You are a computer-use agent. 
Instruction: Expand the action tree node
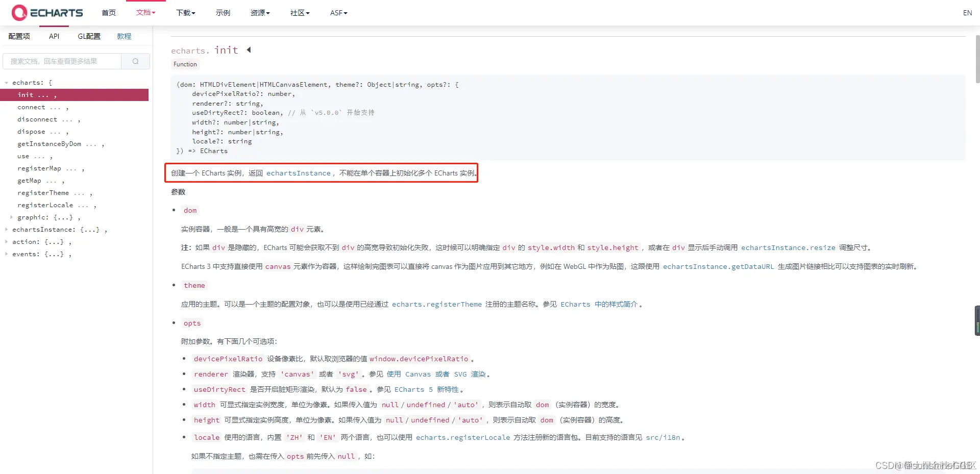point(6,242)
